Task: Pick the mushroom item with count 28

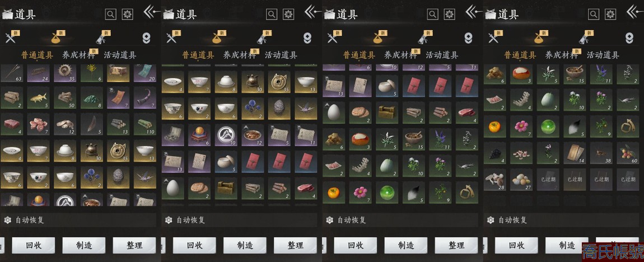Action: [x=494, y=180]
